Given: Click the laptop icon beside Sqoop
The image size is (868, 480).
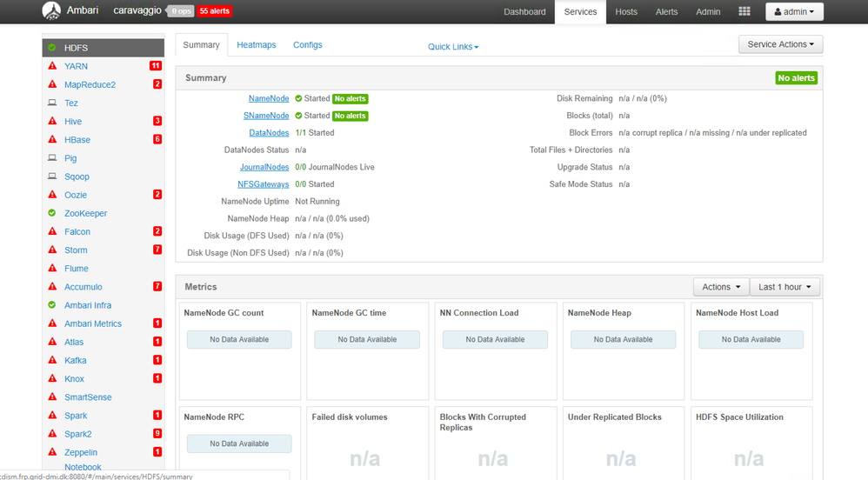Looking at the screenshot, I should (52, 176).
